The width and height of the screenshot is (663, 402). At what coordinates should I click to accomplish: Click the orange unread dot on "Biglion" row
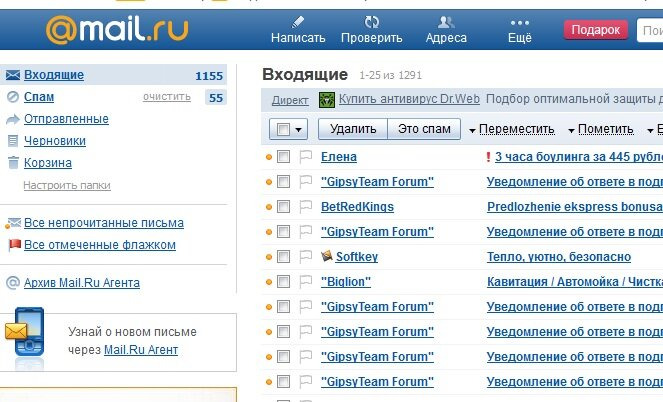point(268,282)
